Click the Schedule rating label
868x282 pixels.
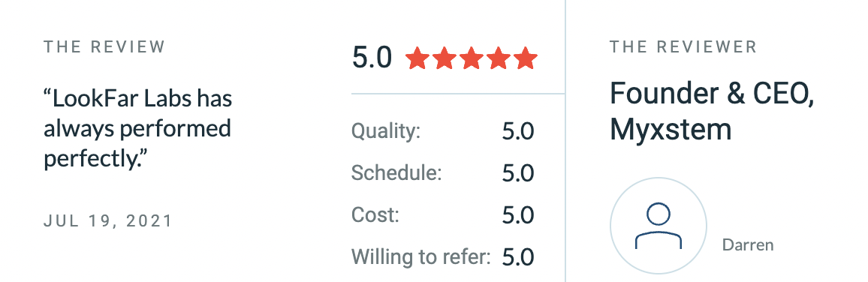(396, 173)
